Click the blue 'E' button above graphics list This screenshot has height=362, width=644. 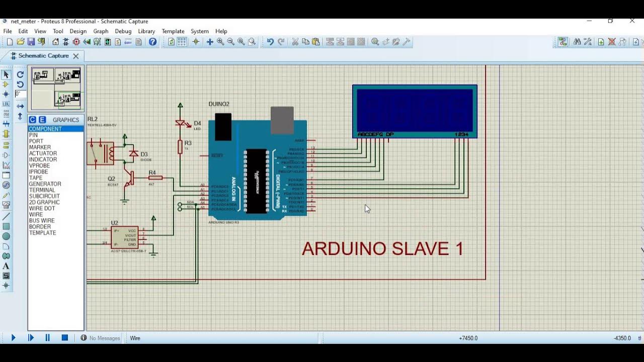42,120
